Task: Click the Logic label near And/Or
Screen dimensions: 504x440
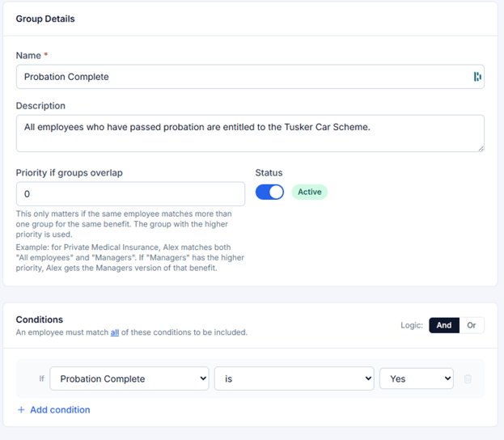Action: [x=412, y=325]
